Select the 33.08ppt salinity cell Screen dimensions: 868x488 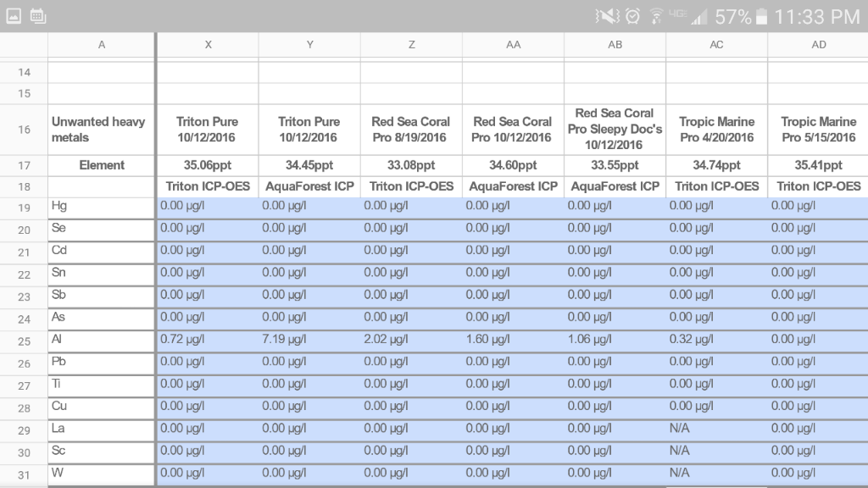coord(411,165)
